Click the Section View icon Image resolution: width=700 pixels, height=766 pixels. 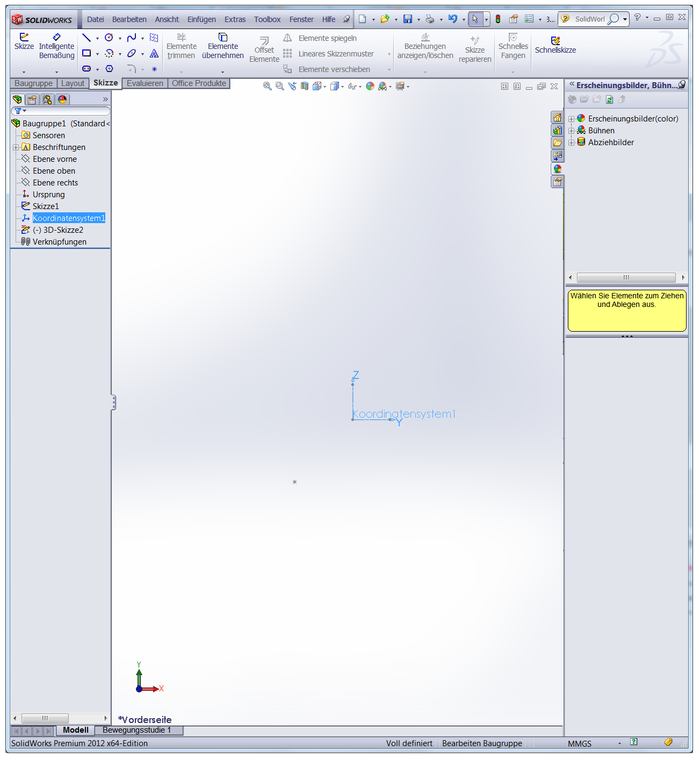305,86
